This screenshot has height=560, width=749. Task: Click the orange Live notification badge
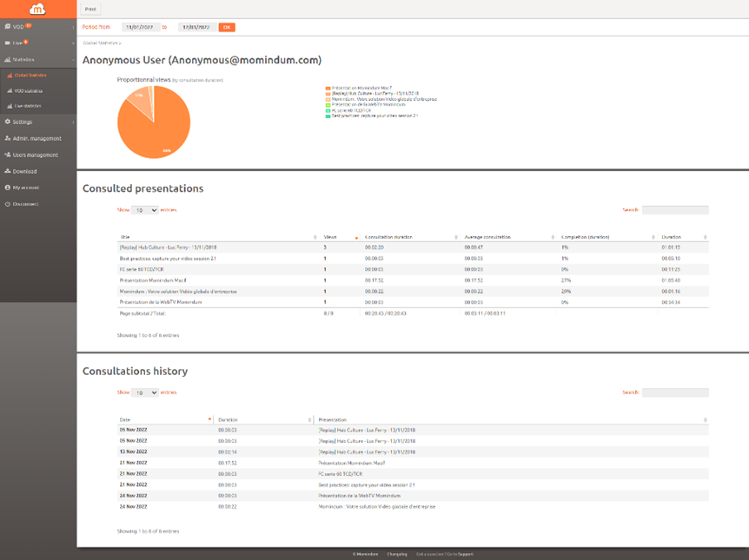click(x=26, y=42)
